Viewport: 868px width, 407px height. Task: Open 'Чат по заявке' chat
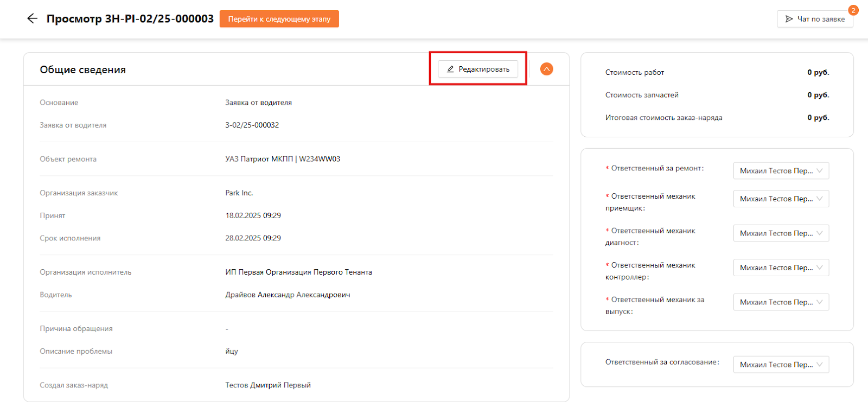(x=814, y=19)
